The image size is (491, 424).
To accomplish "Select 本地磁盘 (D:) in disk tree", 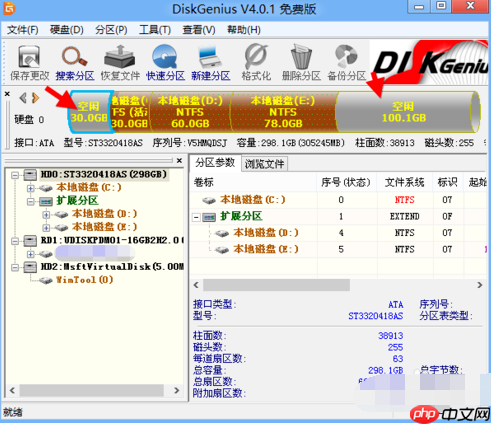I will tap(104, 214).
